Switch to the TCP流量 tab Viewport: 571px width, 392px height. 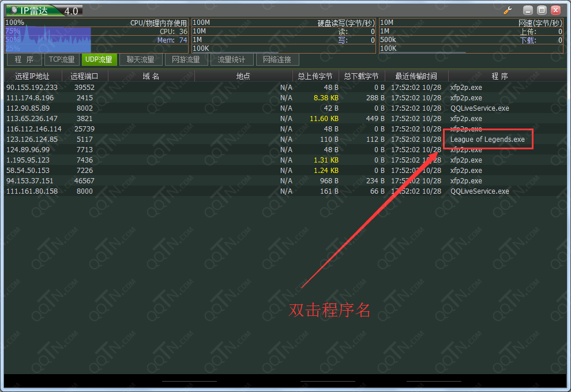click(x=62, y=60)
